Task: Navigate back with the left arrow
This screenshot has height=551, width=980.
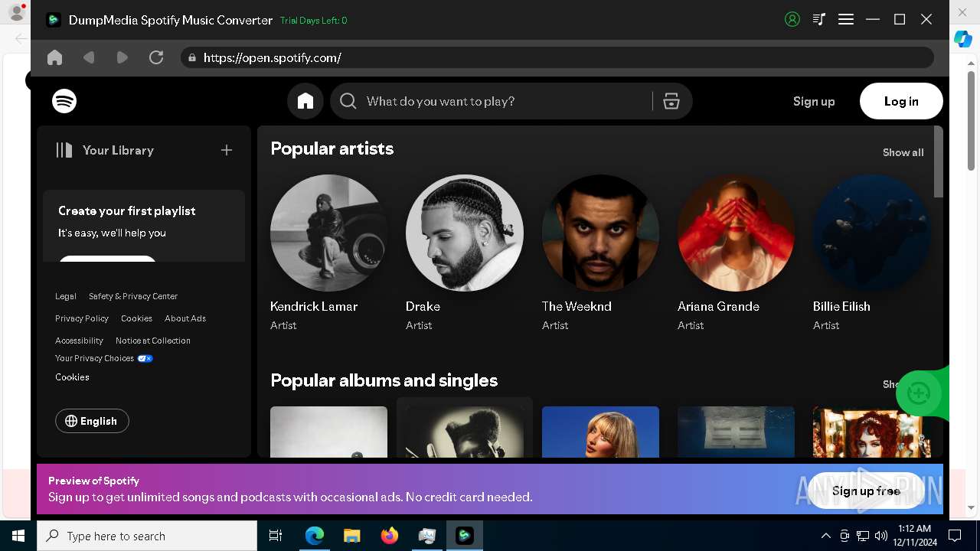Action: pyautogui.click(x=89, y=57)
